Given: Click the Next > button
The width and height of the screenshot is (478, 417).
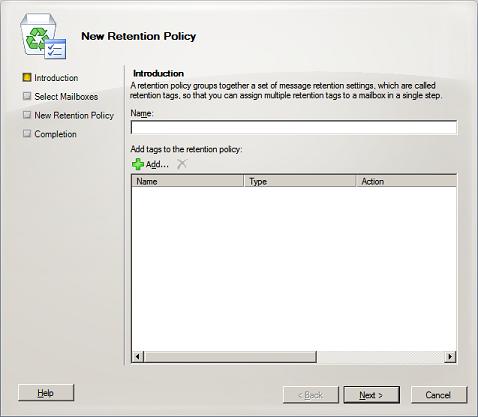Looking at the screenshot, I should 371,395.
